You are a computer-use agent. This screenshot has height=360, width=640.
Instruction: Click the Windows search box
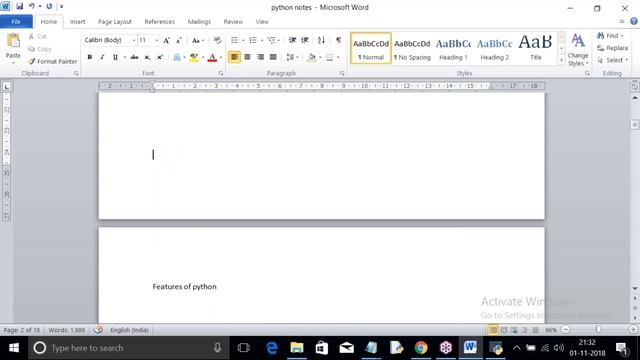[128, 348]
